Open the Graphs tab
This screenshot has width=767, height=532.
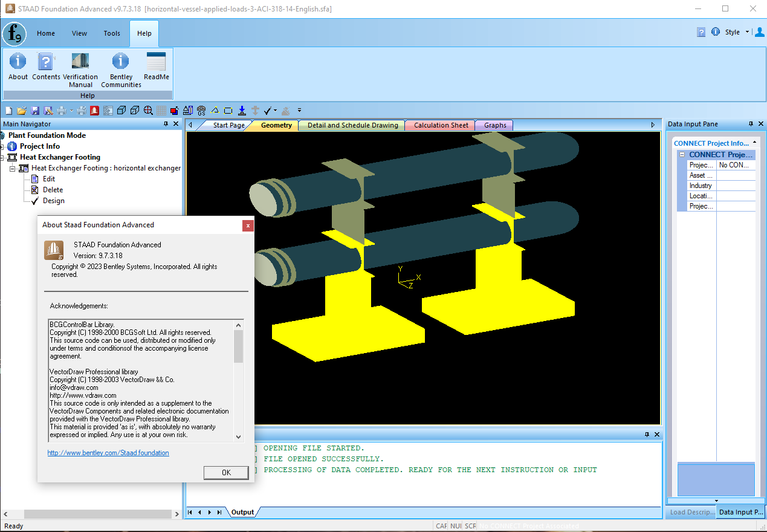[x=495, y=125]
